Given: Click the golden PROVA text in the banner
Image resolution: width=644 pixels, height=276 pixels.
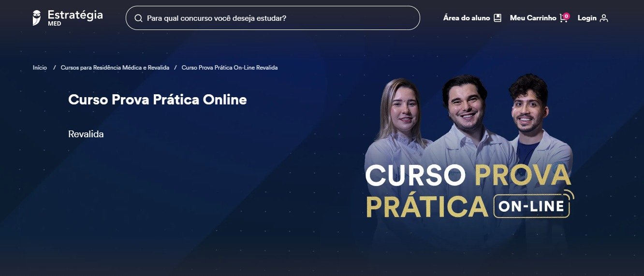Looking at the screenshot, I should [x=523, y=176].
